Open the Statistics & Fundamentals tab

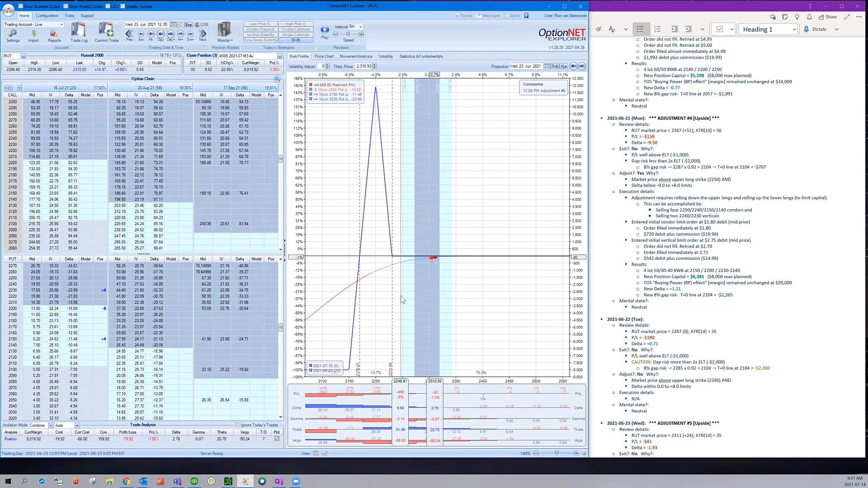[421, 56]
